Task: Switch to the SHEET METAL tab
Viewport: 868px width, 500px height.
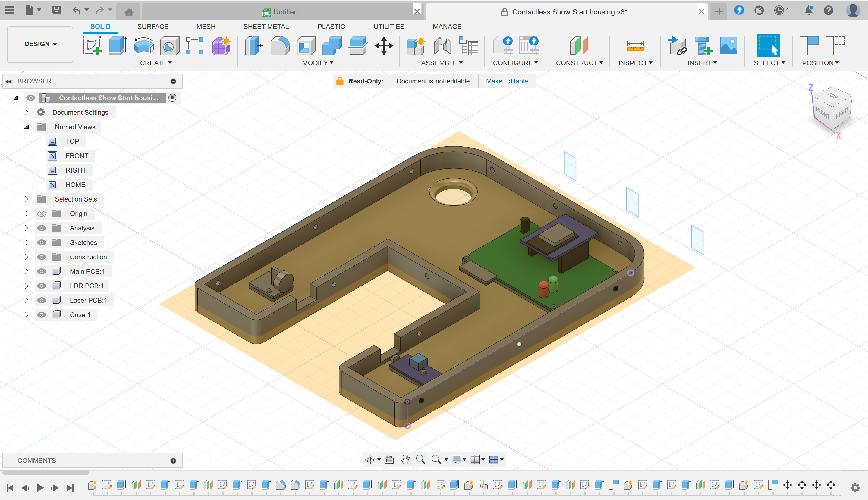Action: 266,27
